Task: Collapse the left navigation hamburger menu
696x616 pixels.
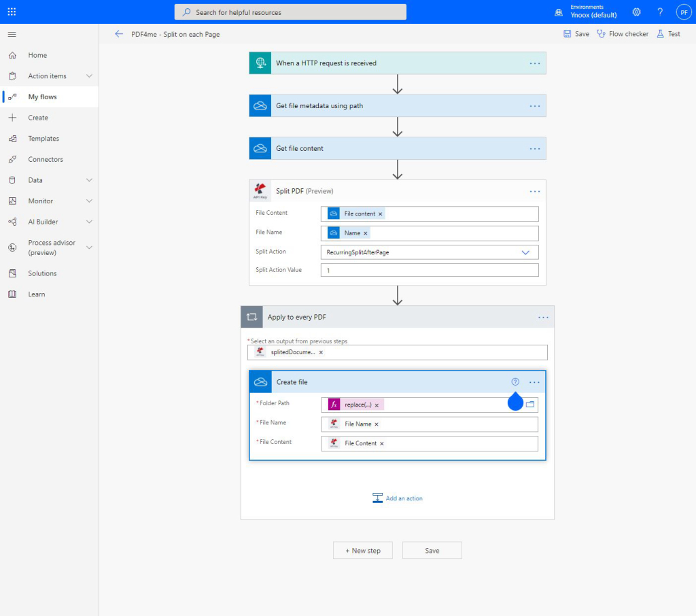Action: coord(12,34)
